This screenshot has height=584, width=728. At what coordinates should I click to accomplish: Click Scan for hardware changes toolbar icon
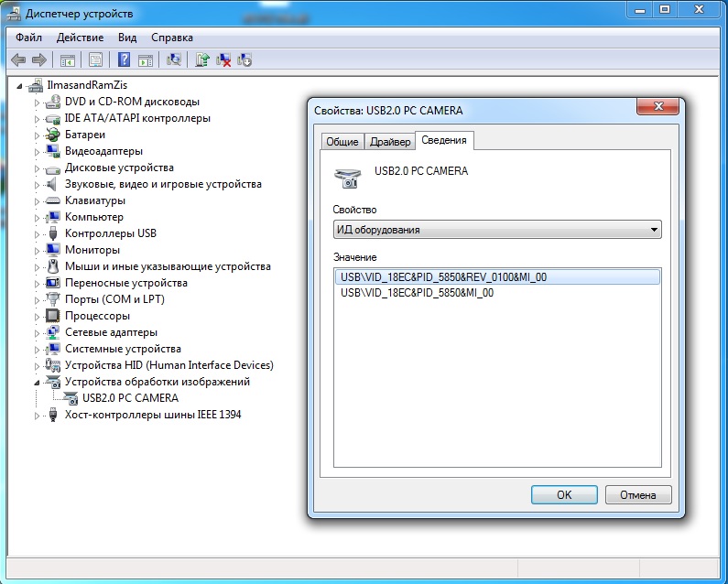coord(173,60)
